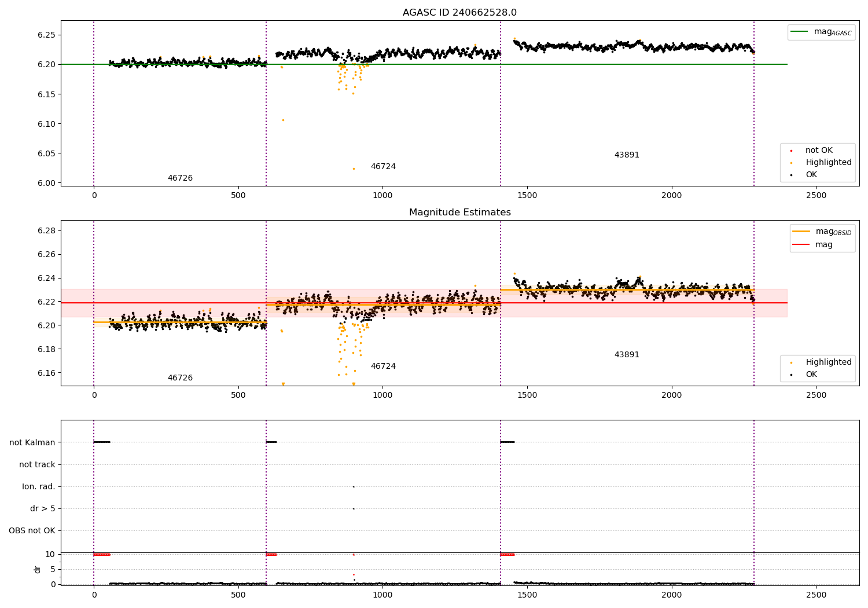Click x-axis tick 1500 in the AGASC ID plot
Image resolution: width=868 pixels, height=608 pixels.
527,195
